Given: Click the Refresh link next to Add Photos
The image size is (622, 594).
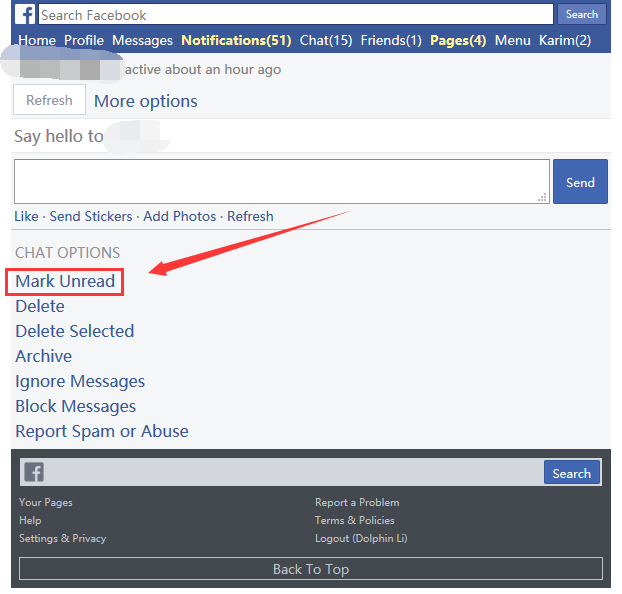Looking at the screenshot, I should point(250,216).
